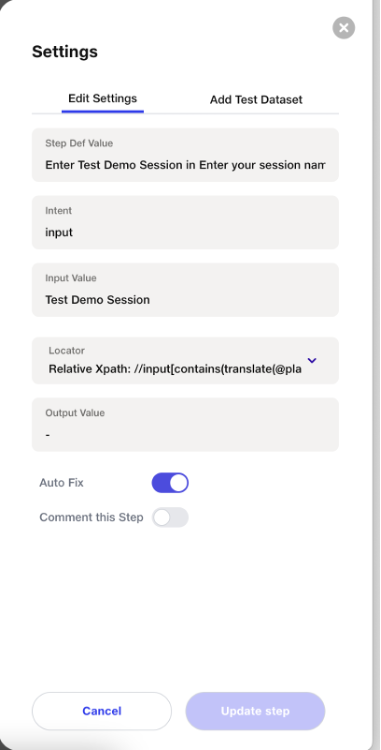Image resolution: width=381 pixels, height=750 pixels.
Task: Cancel the settings changes
Action: point(102,711)
